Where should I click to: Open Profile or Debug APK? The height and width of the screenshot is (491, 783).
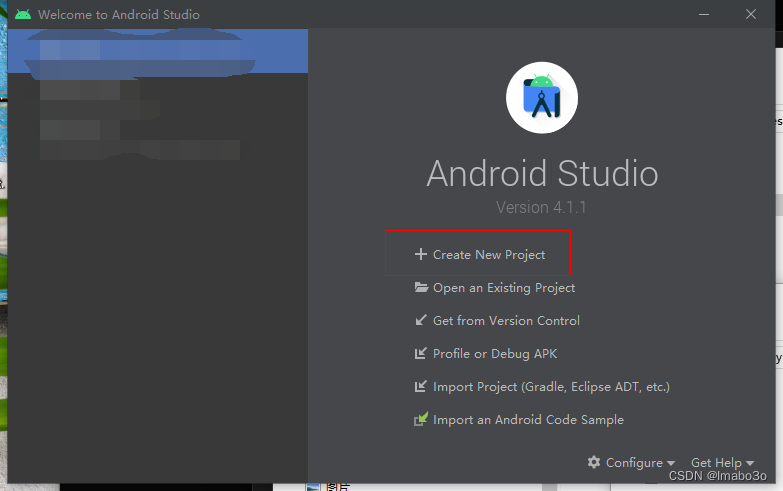(x=495, y=354)
